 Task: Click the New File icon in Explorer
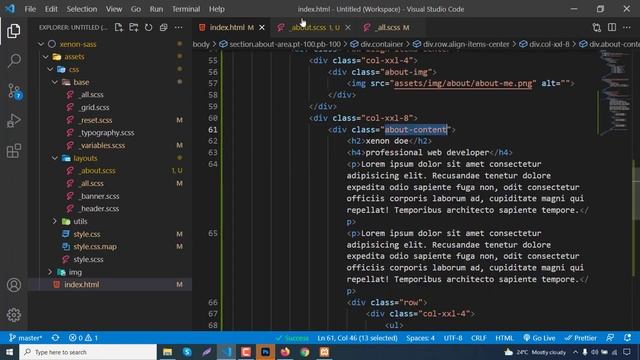118,27
